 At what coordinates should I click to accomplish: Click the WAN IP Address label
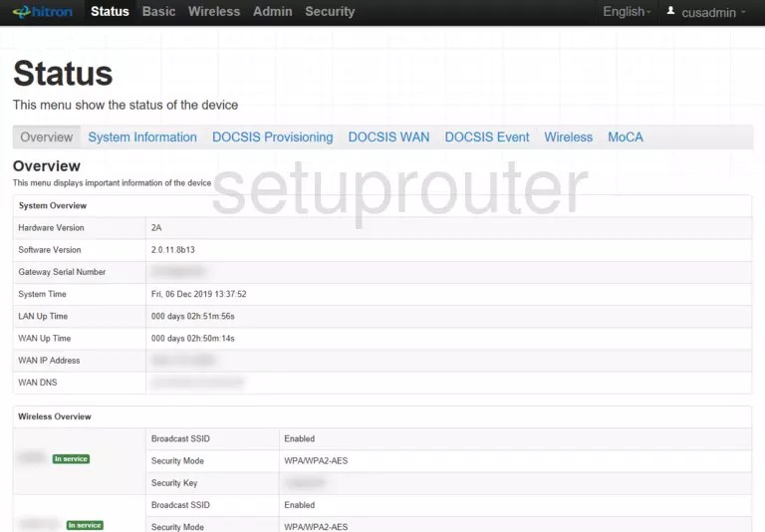[x=49, y=361]
